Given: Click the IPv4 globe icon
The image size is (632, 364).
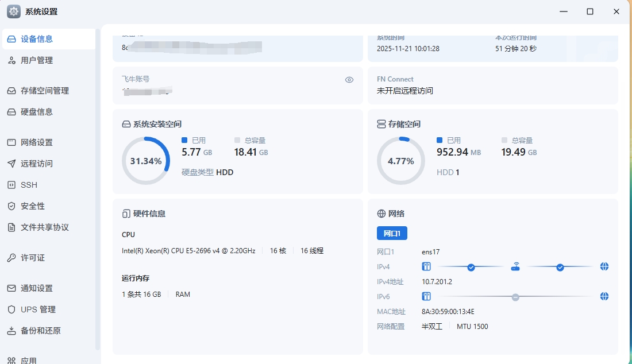Looking at the screenshot, I should [604, 266].
